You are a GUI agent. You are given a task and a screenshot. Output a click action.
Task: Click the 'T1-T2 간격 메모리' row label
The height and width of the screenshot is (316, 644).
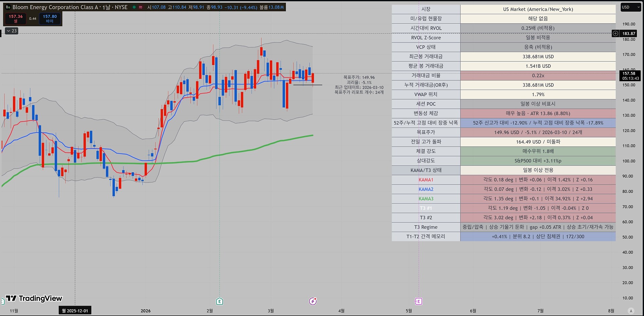tap(426, 237)
